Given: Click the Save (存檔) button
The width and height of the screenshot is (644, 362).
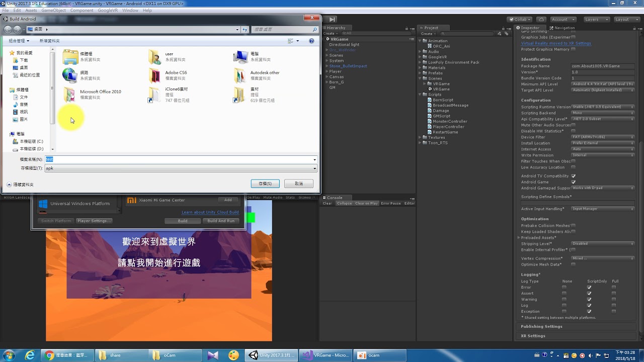Looking at the screenshot, I should (x=265, y=184).
